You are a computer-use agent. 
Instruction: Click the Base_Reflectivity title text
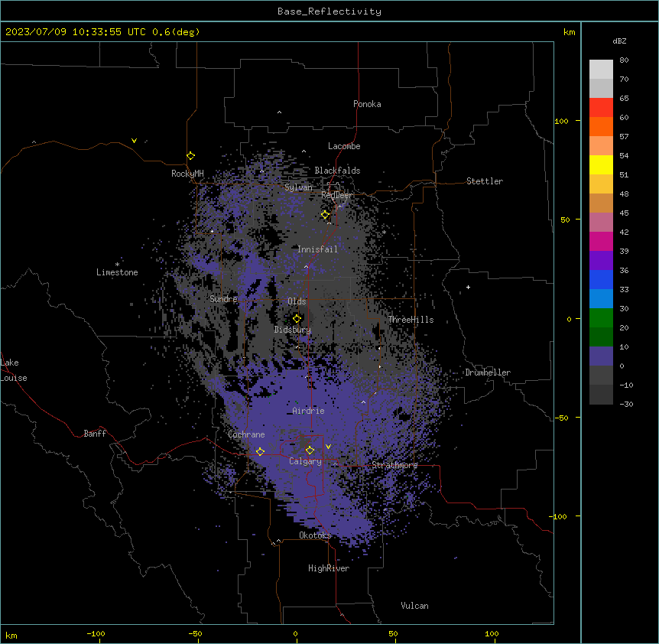tap(329, 11)
